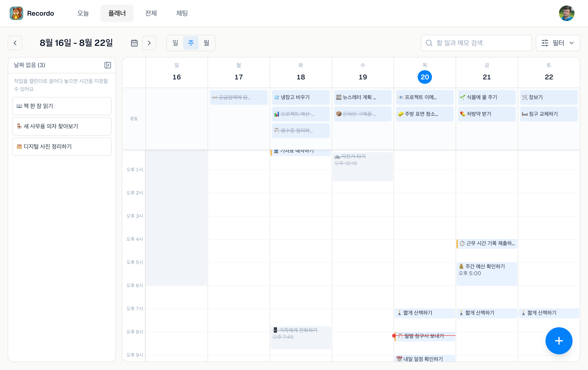Click the pill icon on 처방약 받기

pos(462,114)
